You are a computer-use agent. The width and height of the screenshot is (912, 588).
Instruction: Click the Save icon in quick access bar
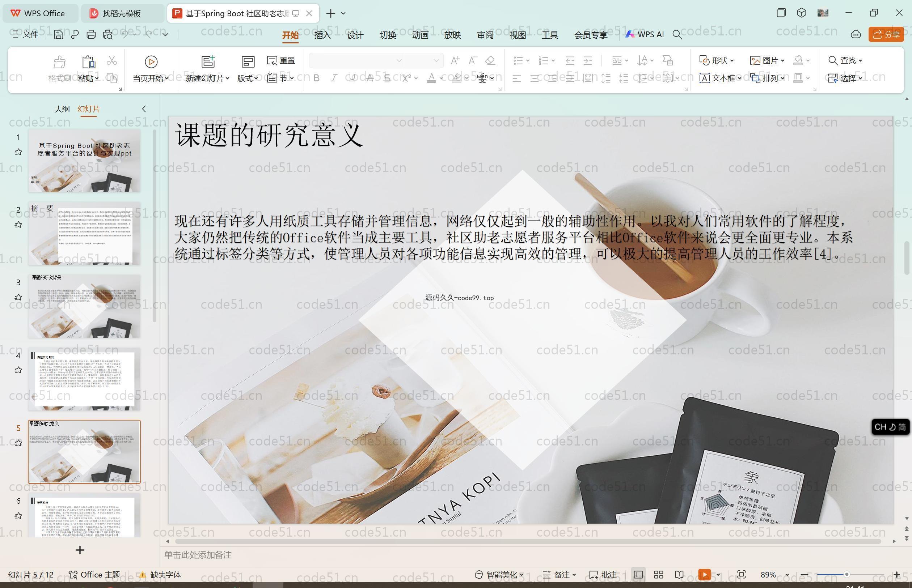[59, 34]
